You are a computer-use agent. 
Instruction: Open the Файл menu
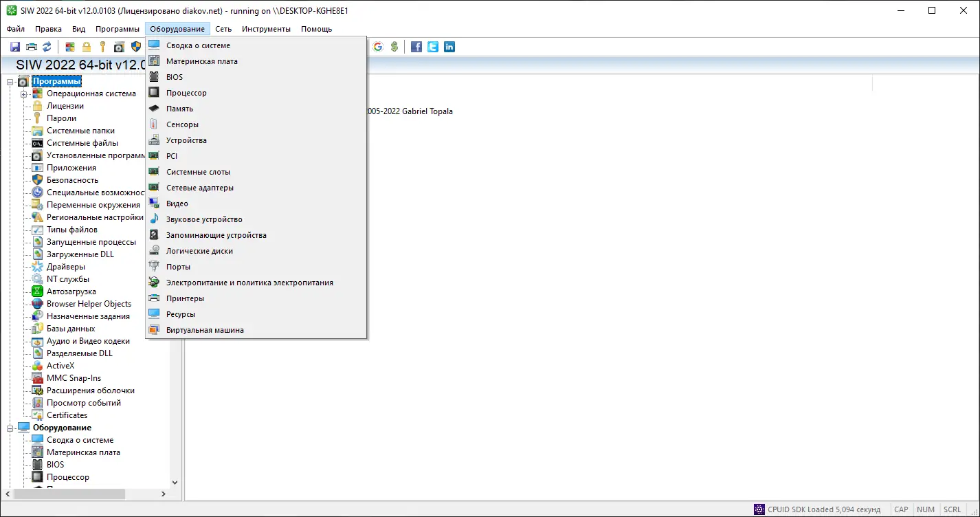point(16,29)
